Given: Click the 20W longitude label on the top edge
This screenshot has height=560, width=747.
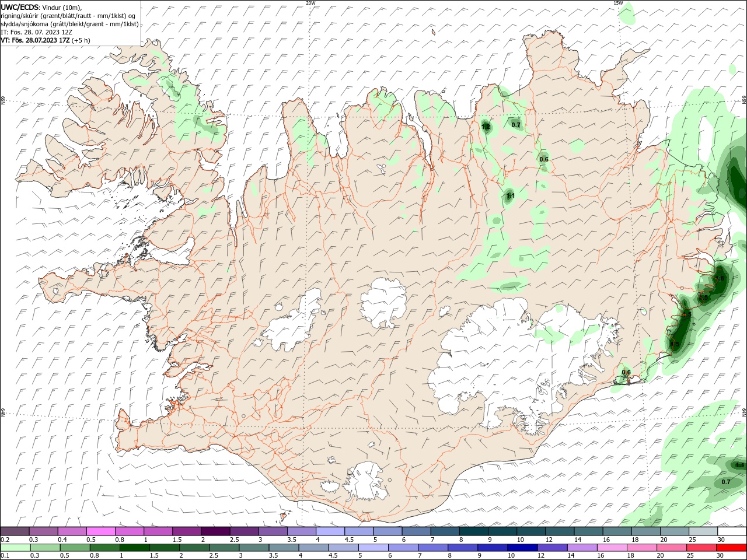Looking at the screenshot, I should pos(310,3).
